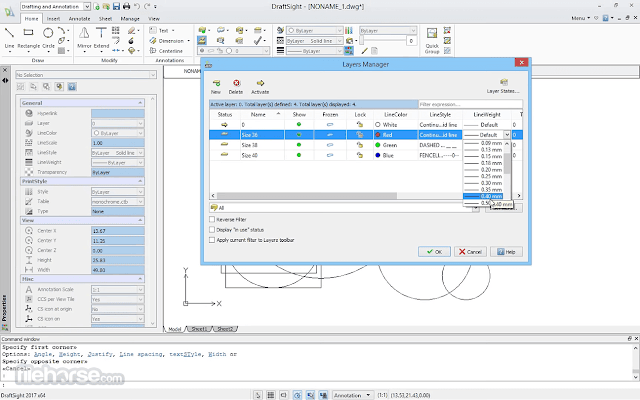
Task: Collapse the Misc properties section
Action: point(140,279)
